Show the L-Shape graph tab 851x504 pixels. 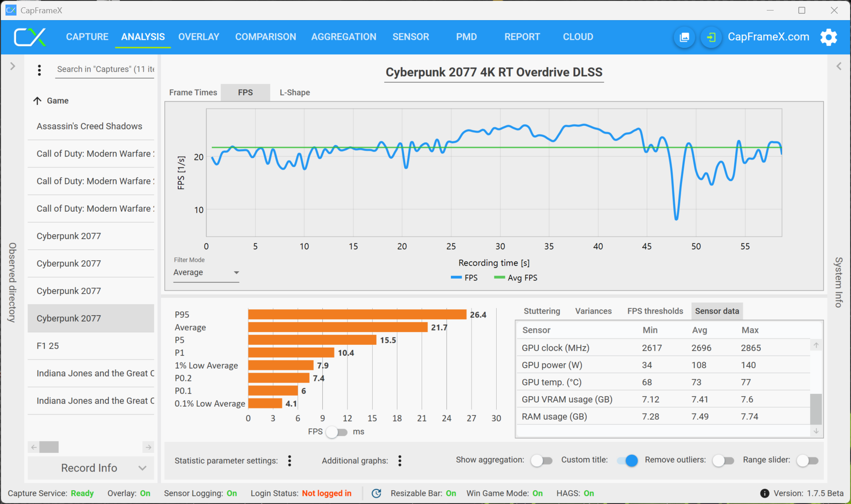[x=295, y=92]
